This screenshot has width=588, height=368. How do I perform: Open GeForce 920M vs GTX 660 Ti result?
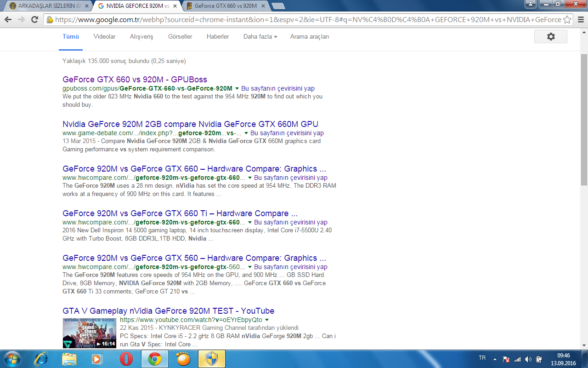pyautogui.click(x=180, y=213)
